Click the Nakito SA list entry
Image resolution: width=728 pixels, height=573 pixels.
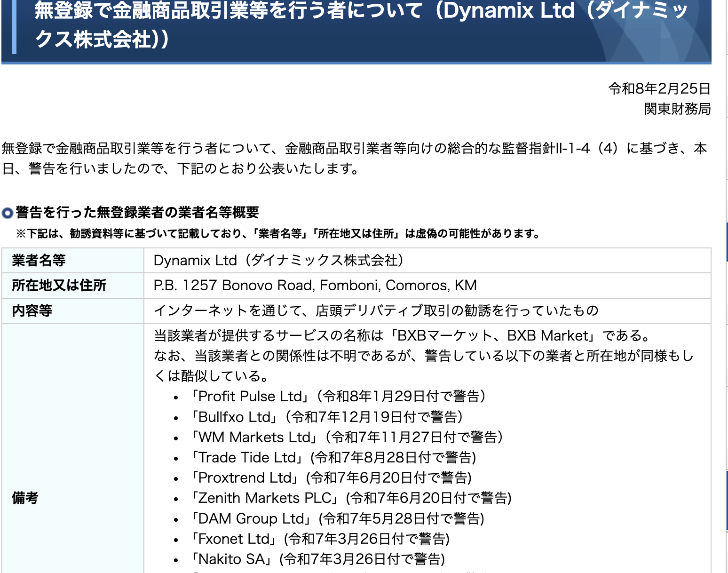tap(318, 559)
